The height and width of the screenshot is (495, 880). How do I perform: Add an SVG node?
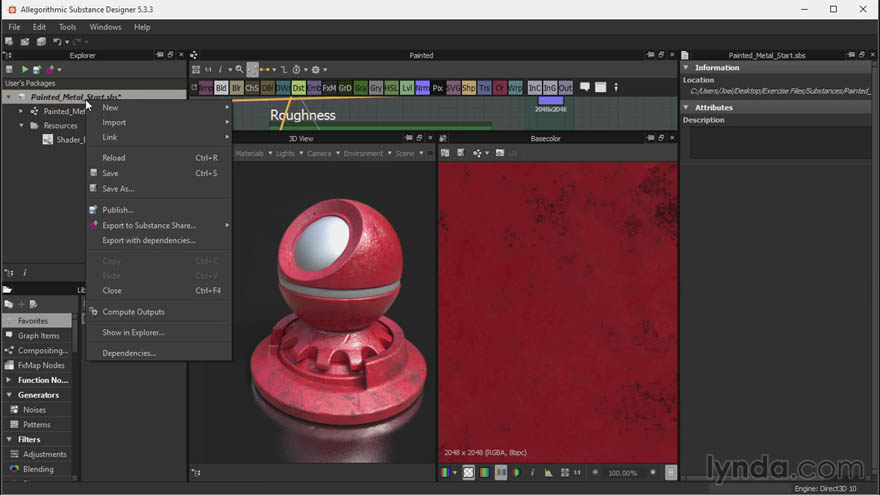click(x=453, y=88)
